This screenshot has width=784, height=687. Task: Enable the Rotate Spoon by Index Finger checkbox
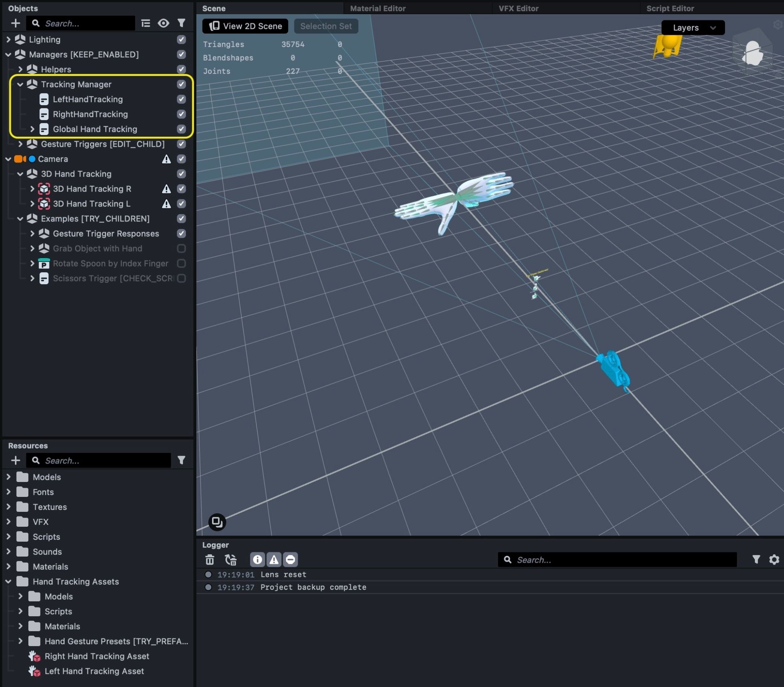[181, 264]
